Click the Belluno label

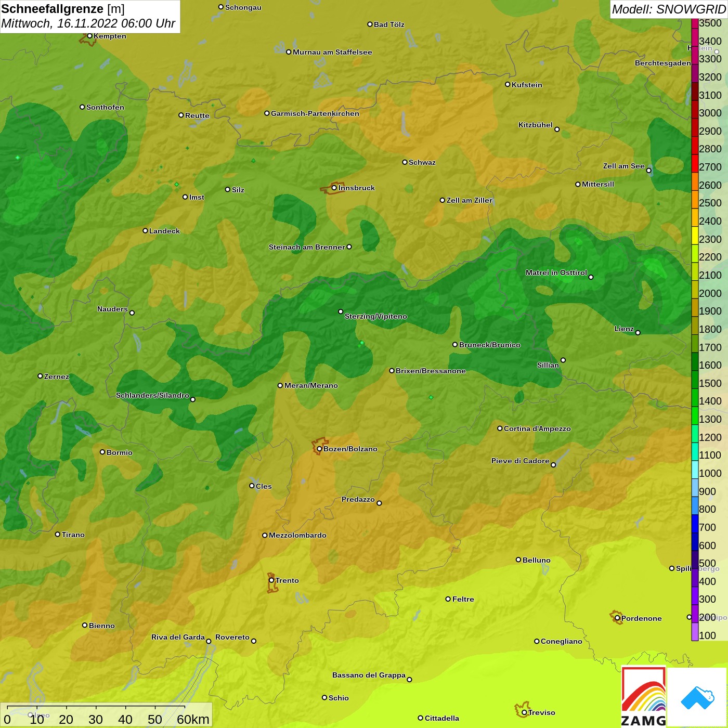point(537,560)
